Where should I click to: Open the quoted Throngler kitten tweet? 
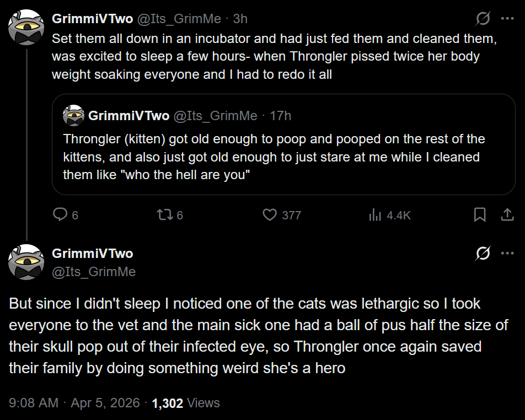[283, 144]
